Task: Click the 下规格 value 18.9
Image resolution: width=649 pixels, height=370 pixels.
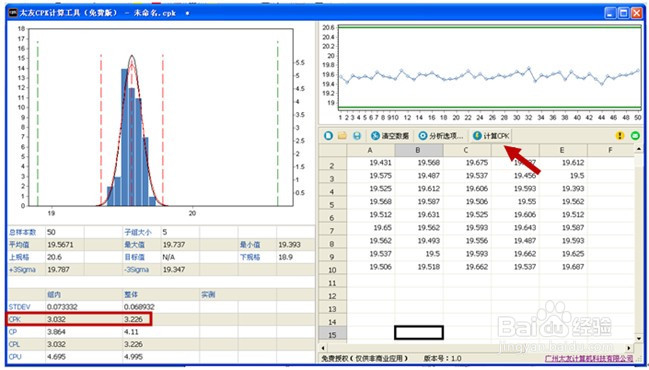Action: point(286,257)
